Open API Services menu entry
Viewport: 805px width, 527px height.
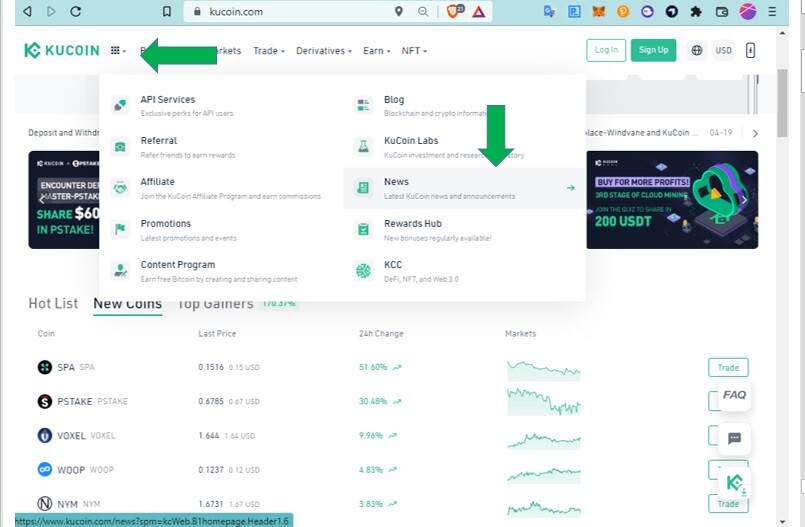point(221,106)
